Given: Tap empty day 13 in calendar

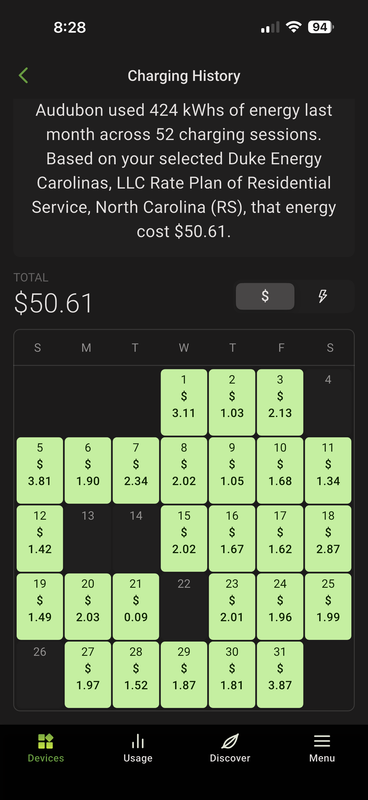Looking at the screenshot, I should (88, 538).
